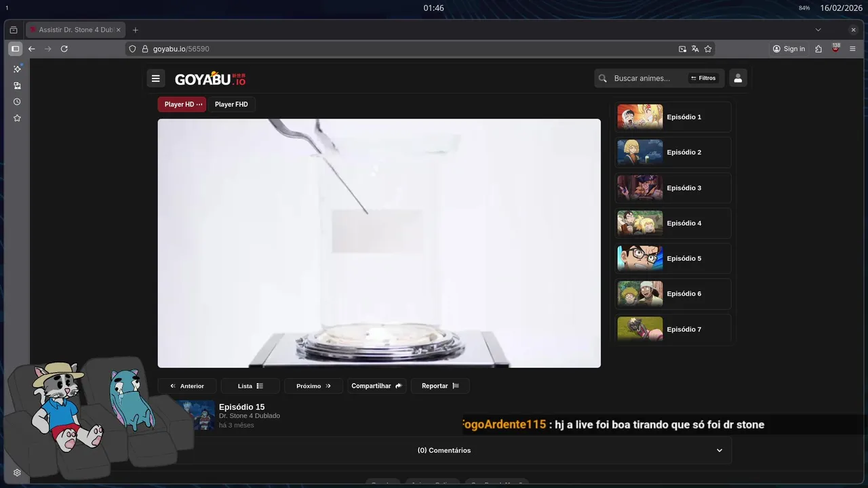Go to the Anterior episode
Viewport: 868px width, 488px height.
pyautogui.click(x=187, y=386)
